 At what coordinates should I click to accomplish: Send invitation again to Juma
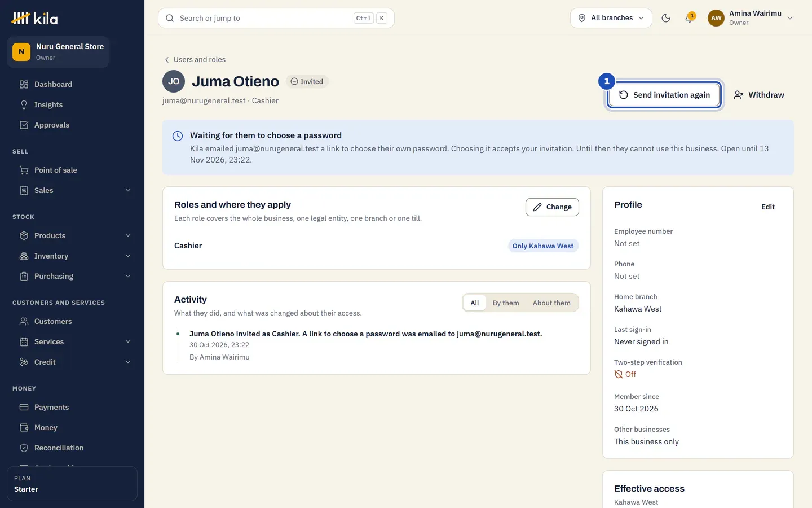click(x=664, y=95)
